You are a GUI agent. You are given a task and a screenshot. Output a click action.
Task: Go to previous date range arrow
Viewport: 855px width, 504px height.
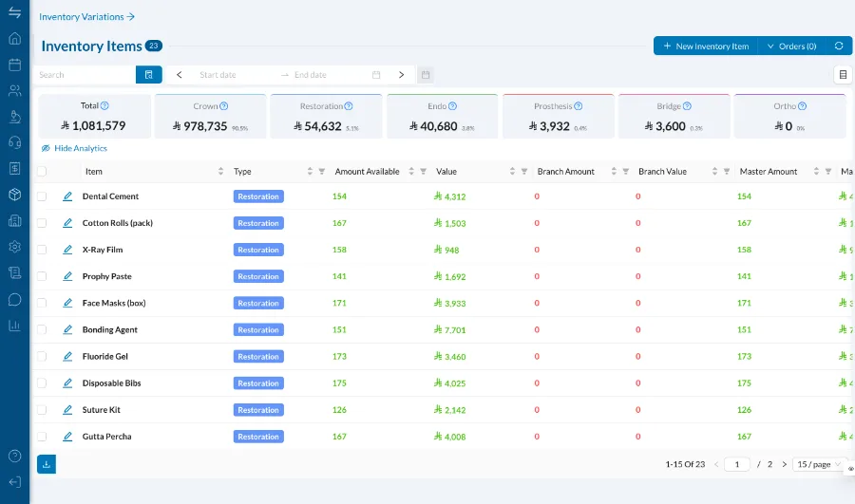pyautogui.click(x=180, y=75)
